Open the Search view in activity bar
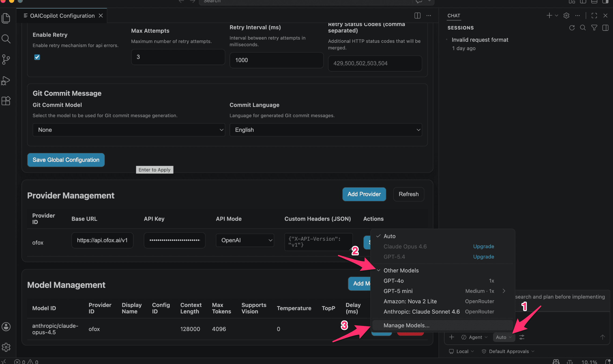The image size is (613, 364). click(6, 39)
